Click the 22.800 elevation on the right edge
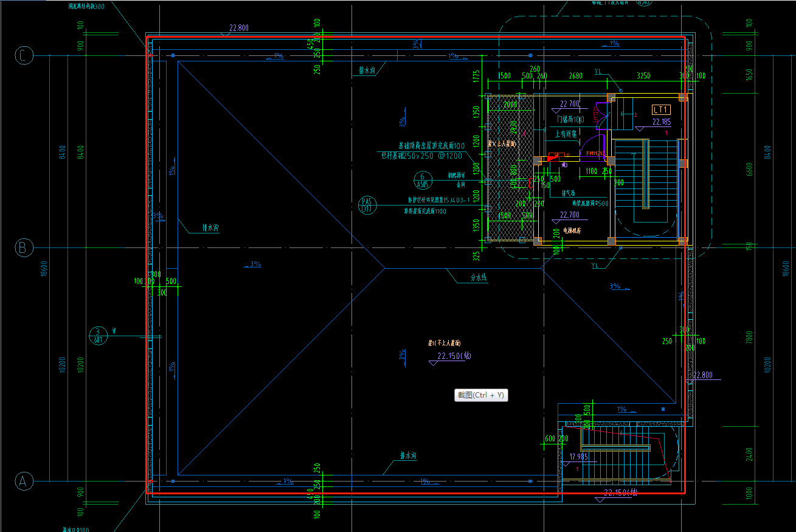 pos(702,375)
